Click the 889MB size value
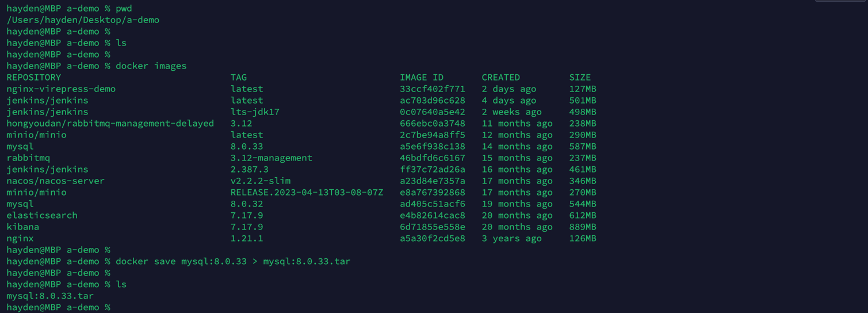The image size is (868, 313). pos(582,227)
